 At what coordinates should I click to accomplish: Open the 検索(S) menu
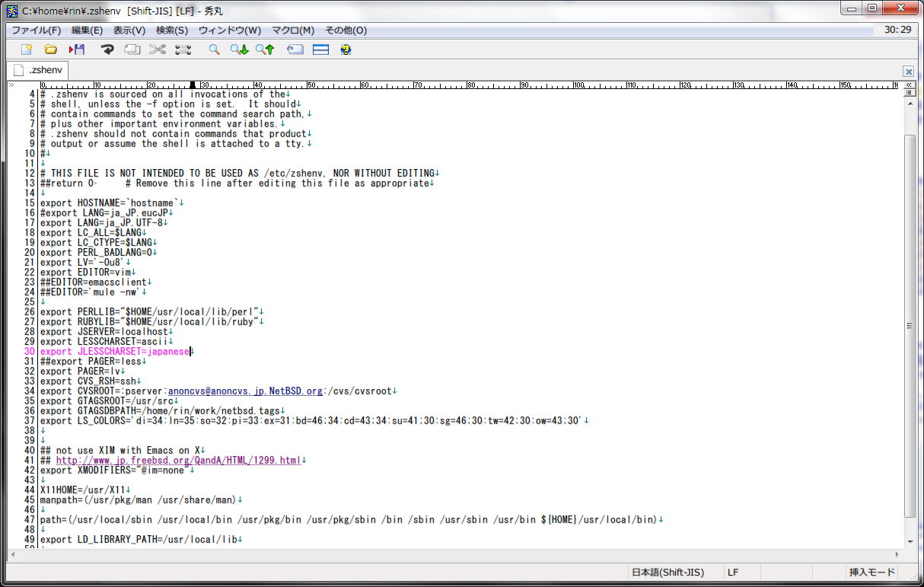coord(172,30)
